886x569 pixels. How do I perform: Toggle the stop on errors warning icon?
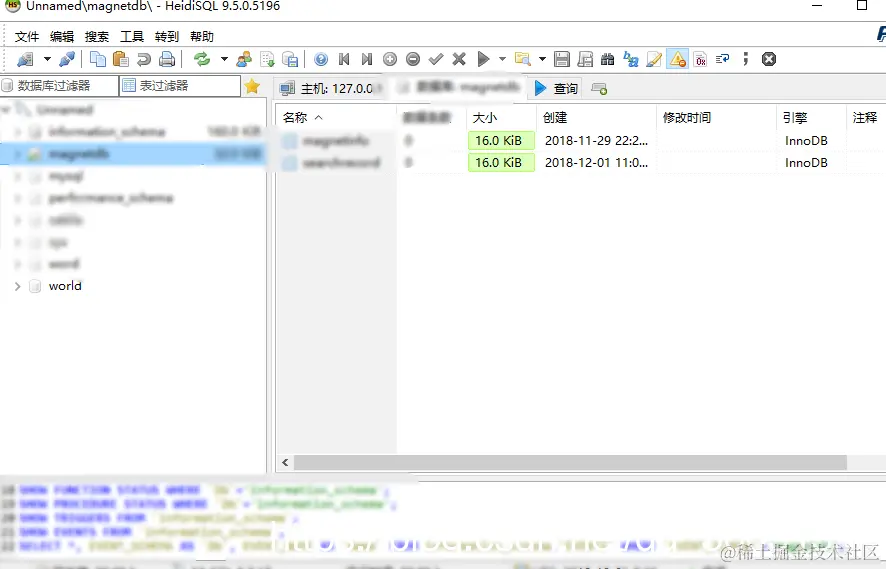[x=677, y=59]
